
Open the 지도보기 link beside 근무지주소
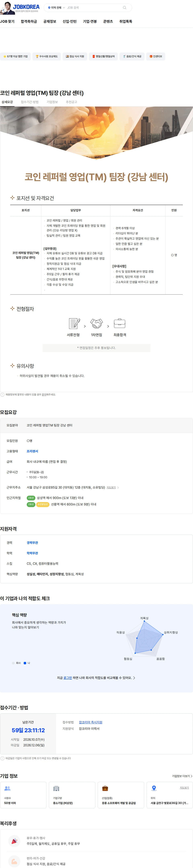coord(111,488)
